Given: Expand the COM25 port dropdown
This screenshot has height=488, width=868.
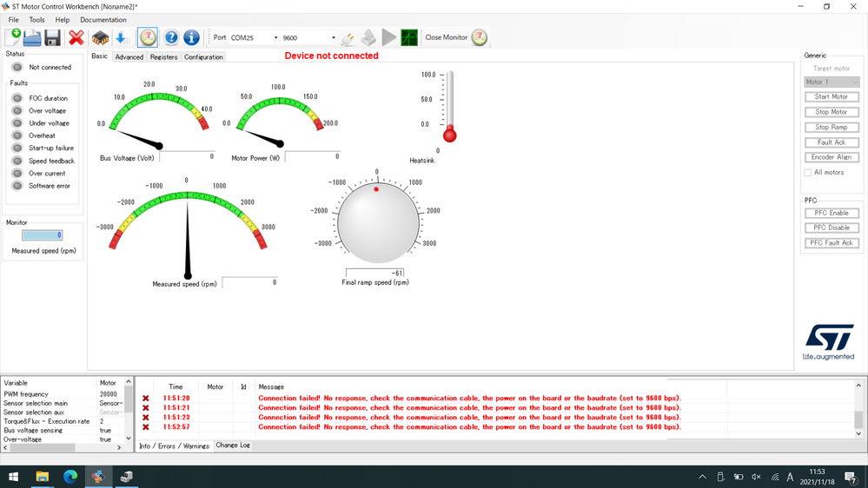Looking at the screenshot, I should tap(275, 37).
